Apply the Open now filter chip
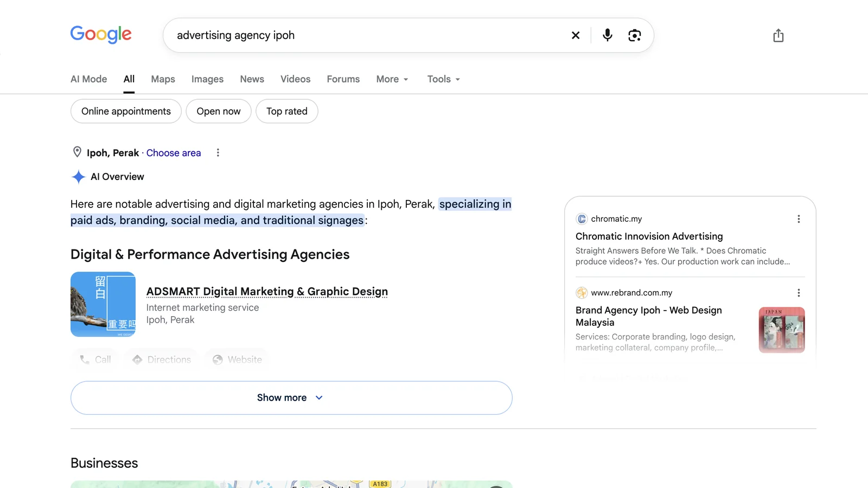868x488 pixels. (x=219, y=111)
